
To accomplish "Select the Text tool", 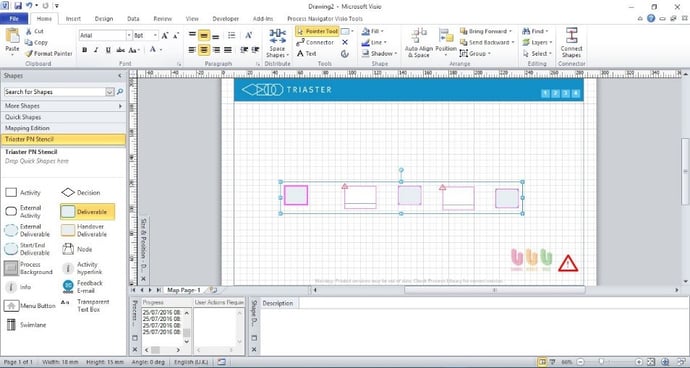I will point(307,54).
